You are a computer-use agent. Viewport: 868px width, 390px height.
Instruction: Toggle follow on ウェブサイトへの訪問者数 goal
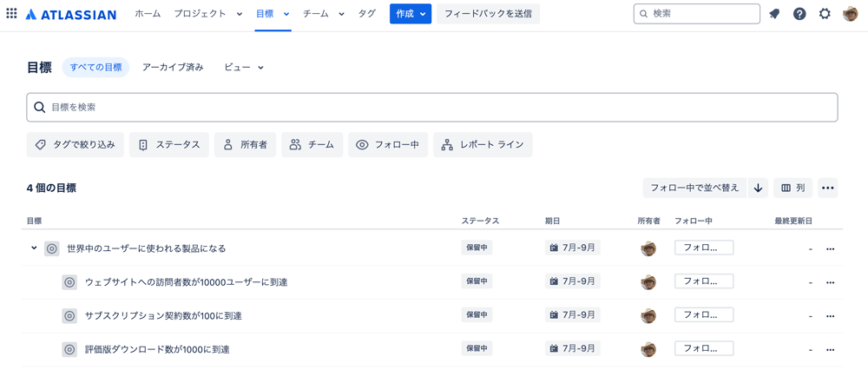click(704, 281)
